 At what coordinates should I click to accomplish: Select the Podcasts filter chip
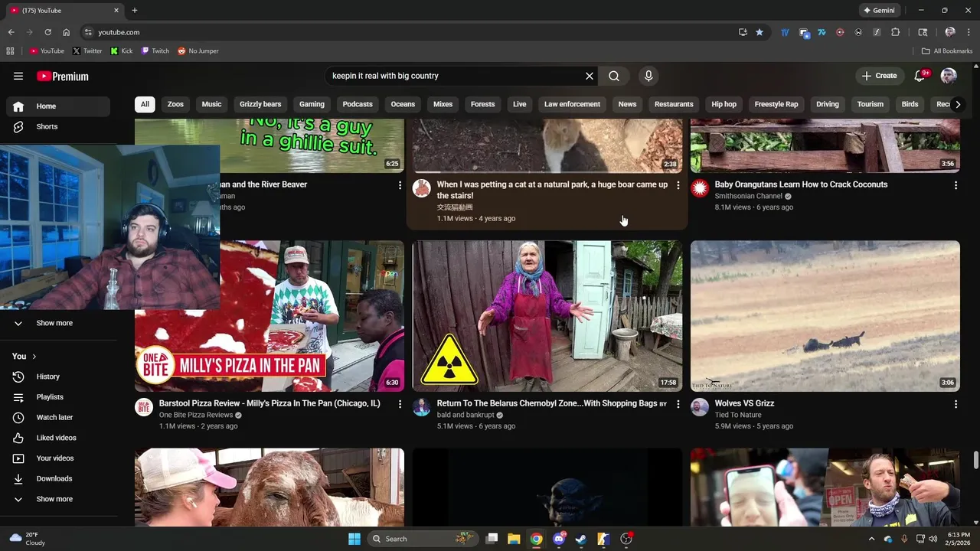pyautogui.click(x=358, y=104)
